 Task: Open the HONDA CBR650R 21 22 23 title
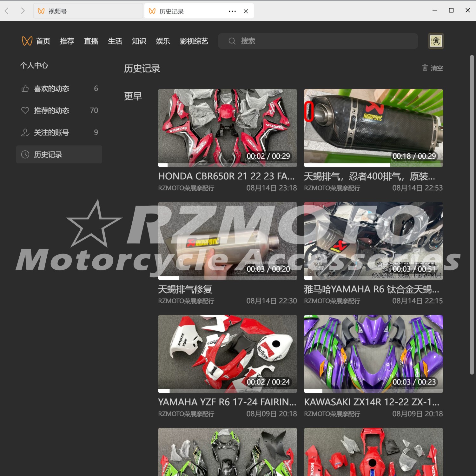click(x=227, y=176)
